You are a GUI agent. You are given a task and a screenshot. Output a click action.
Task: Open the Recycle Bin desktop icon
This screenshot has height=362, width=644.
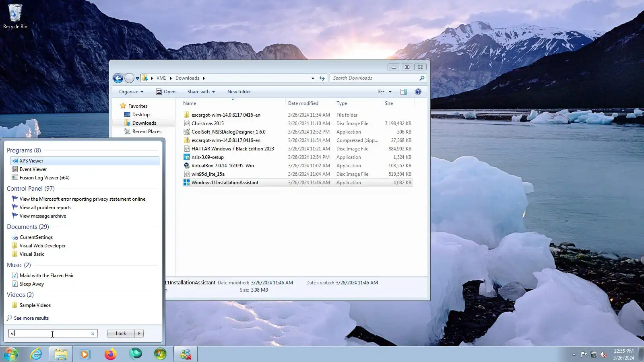pos(15,16)
